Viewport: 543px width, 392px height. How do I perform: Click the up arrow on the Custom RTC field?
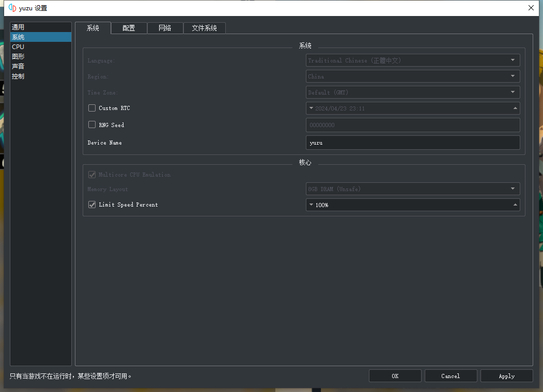[515, 108]
